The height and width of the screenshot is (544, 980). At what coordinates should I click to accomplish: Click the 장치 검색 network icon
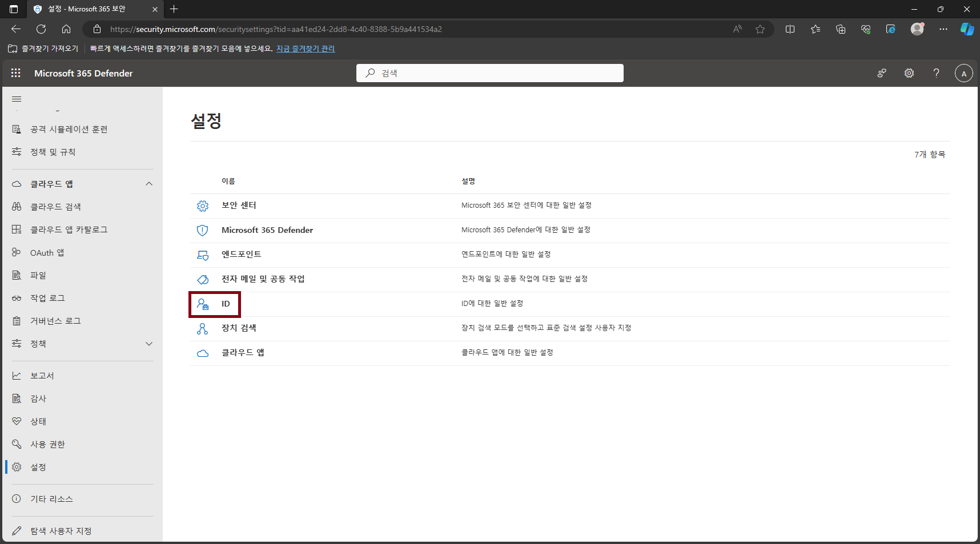[203, 329]
